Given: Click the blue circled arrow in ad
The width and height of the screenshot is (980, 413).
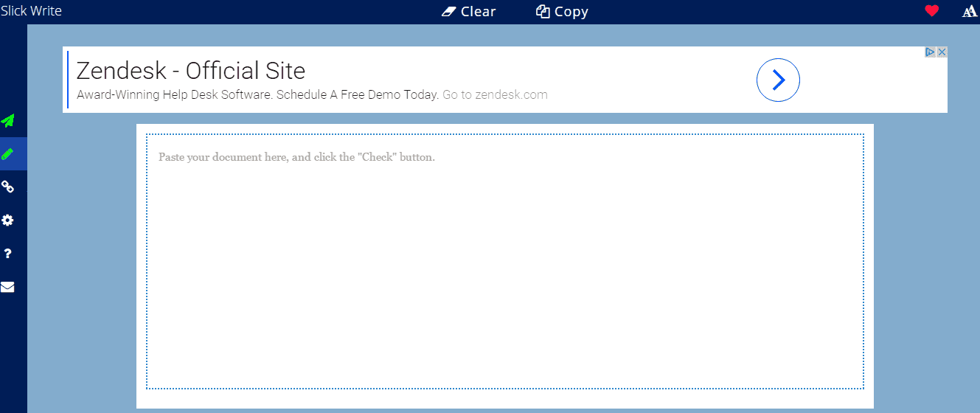Looking at the screenshot, I should point(778,80).
